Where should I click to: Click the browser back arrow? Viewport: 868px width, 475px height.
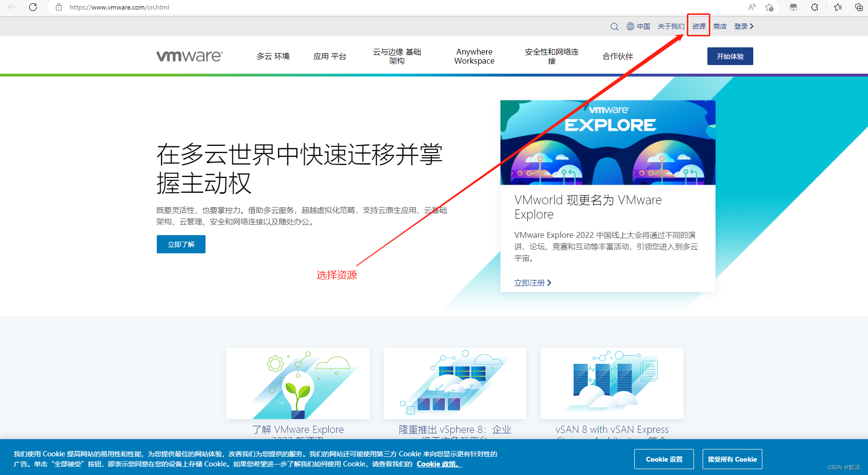coord(12,7)
